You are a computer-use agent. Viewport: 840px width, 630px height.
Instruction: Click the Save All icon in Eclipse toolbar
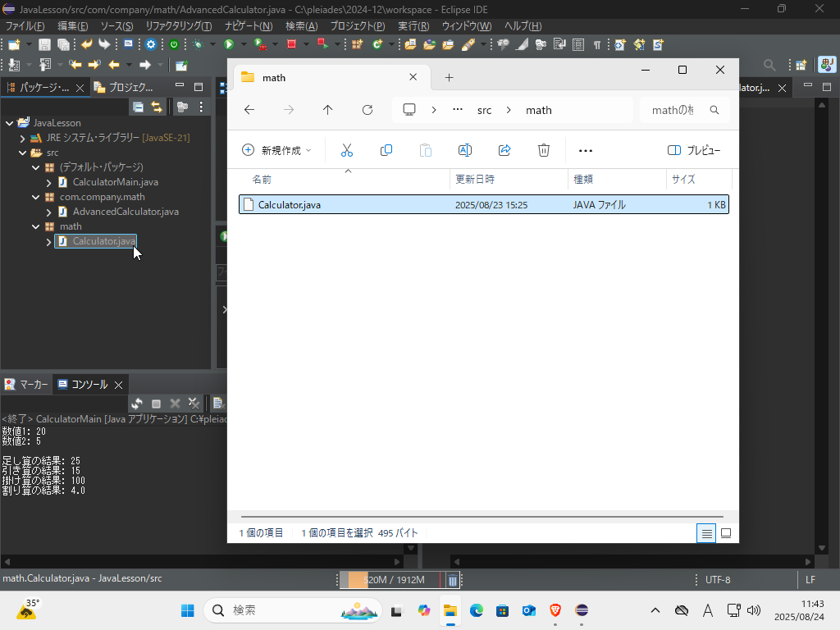(x=63, y=45)
